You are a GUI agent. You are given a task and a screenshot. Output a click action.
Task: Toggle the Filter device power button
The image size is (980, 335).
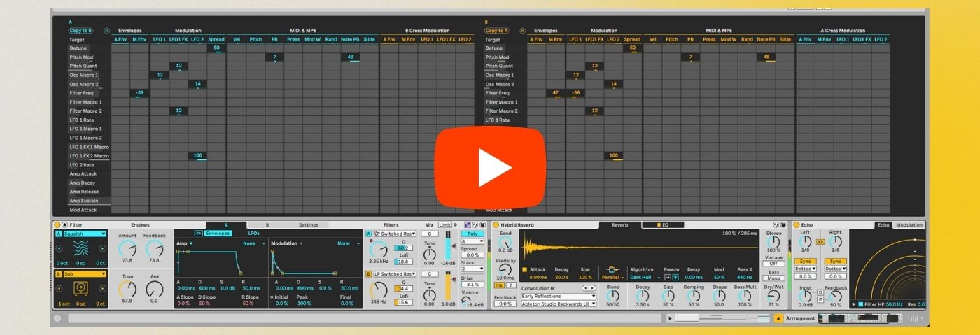click(x=57, y=224)
